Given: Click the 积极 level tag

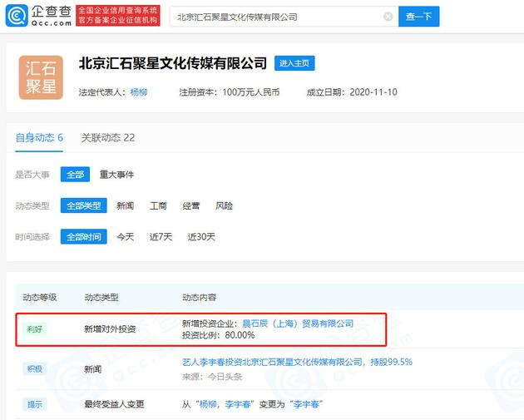Looking at the screenshot, I should click(35, 369).
